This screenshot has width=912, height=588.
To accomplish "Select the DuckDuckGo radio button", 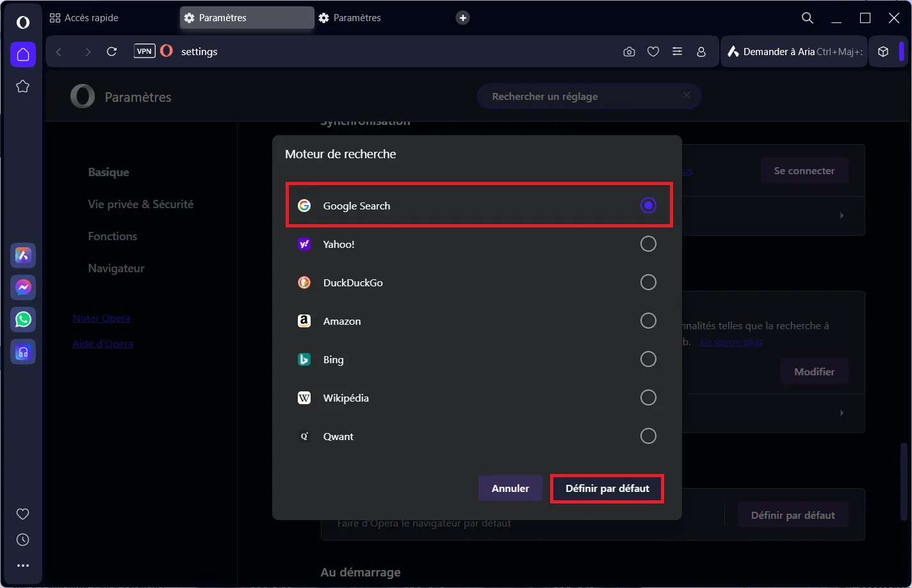I will (648, 282).
